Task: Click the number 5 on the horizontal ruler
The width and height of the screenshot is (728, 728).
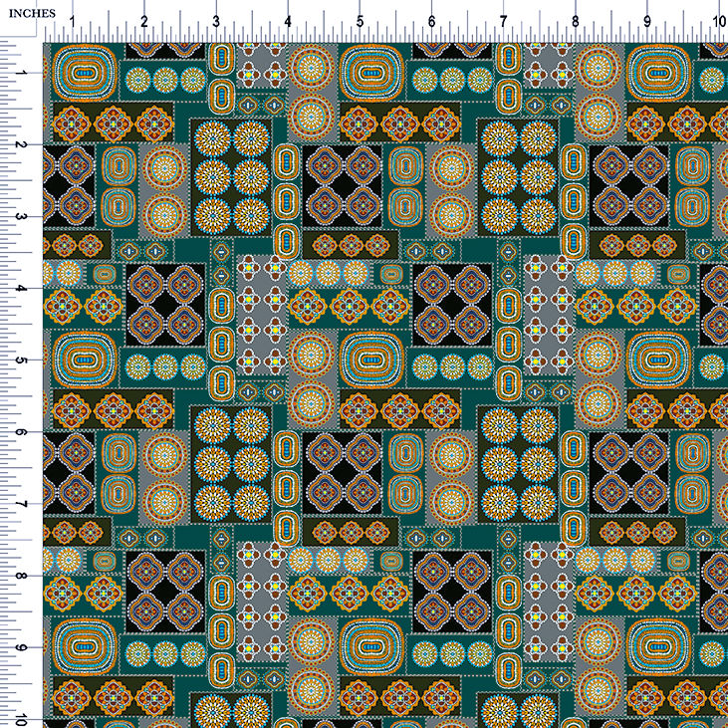Action: click(360, 21)
